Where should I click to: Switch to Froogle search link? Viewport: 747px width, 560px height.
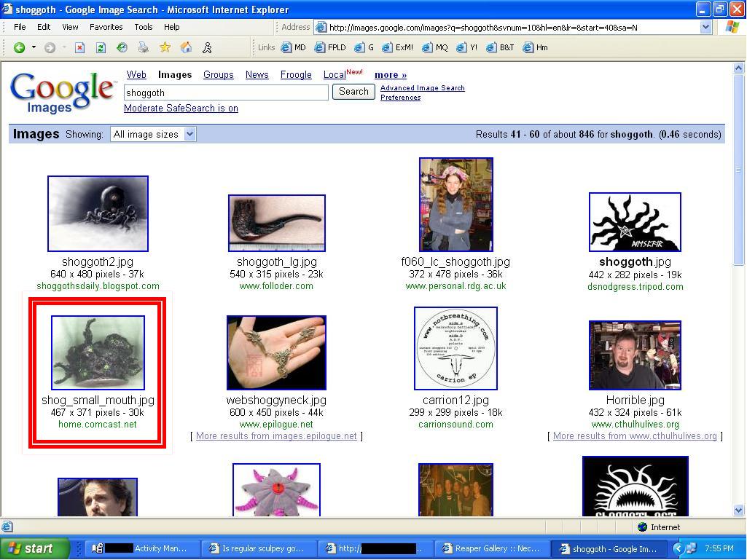pyautogui.click(x=296, y=75)
